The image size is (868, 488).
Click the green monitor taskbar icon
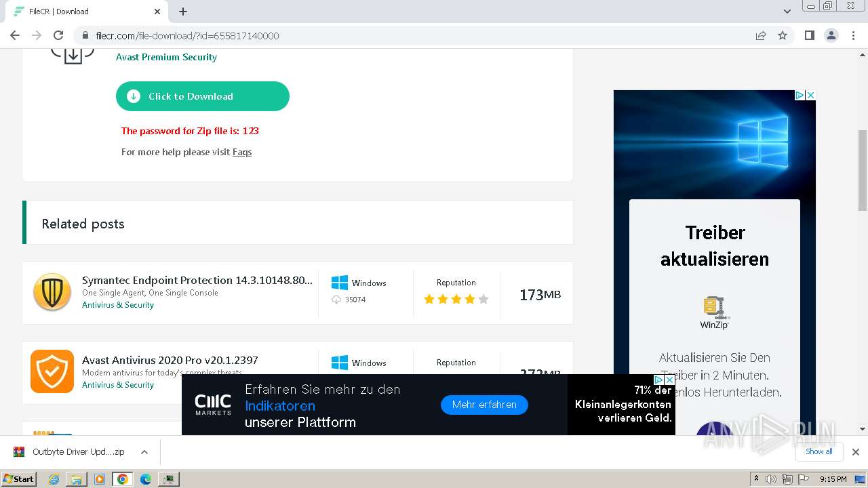click(x=169, y=479)
